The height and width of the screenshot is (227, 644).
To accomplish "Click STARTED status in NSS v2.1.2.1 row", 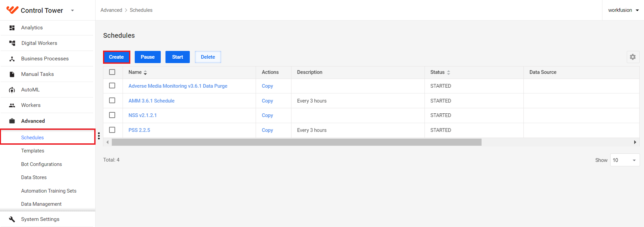I will point(441,115).
